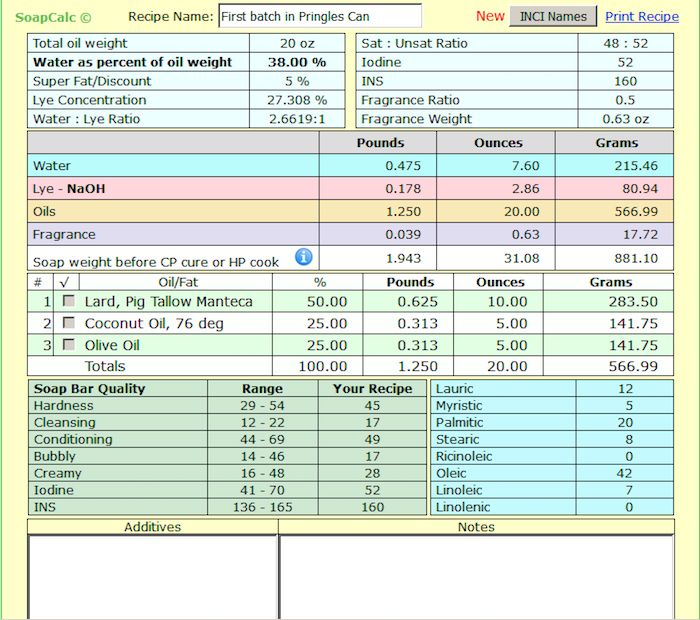Image resolution: width=700 pixels, height=620 pixels.
Task: Click the info icon beside soap weight
Action: tap(304, 258)
